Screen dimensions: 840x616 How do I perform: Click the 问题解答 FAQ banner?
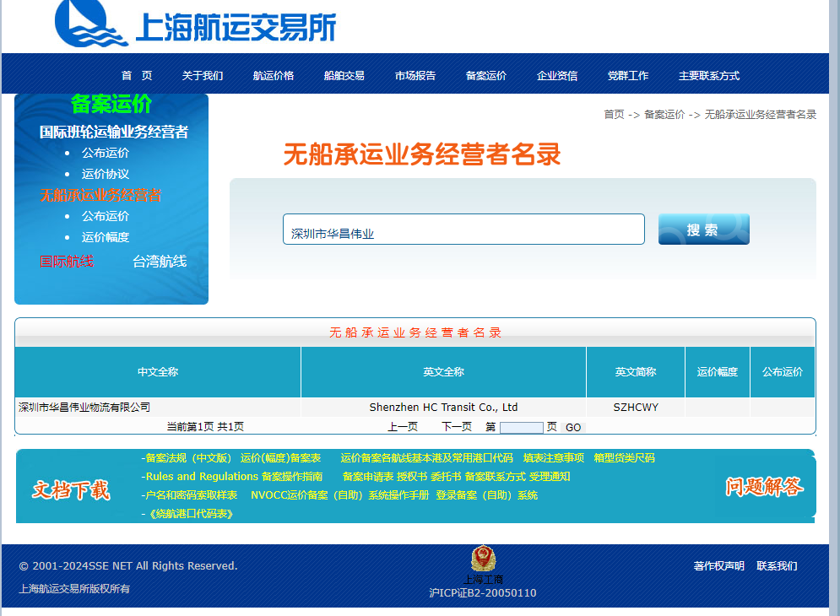tap(765, 486)
